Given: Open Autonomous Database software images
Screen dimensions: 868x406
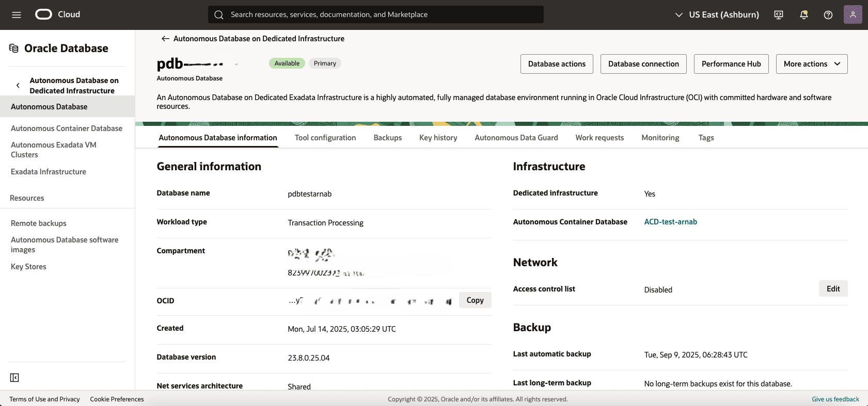Looking at the screenshot, I should click(65, 245).
